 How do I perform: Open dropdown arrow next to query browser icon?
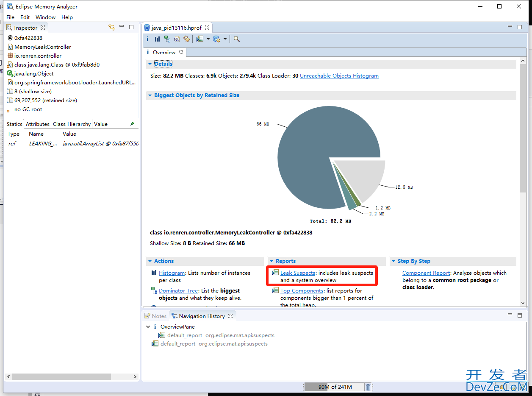tap(225, 39)
